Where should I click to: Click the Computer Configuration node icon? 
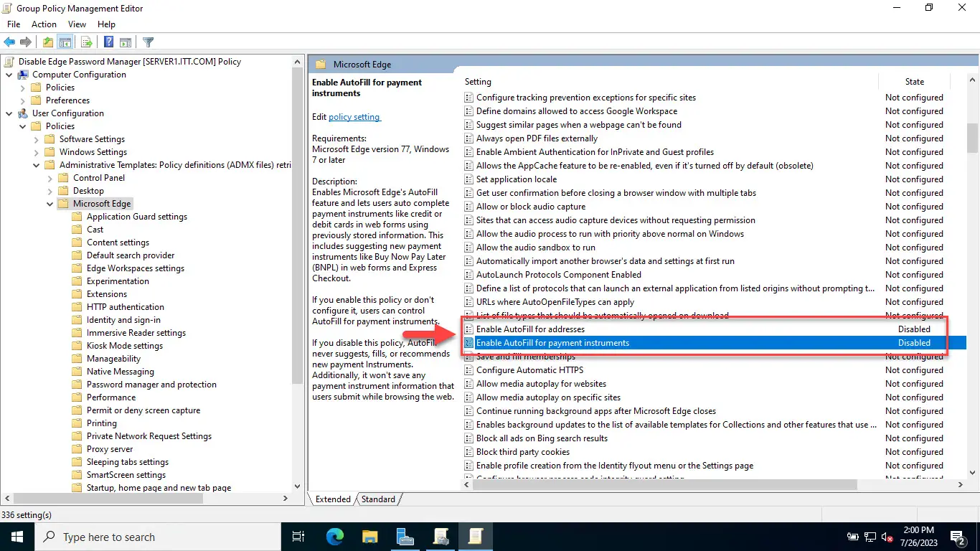pyautogui.click(x=23, y=75)
